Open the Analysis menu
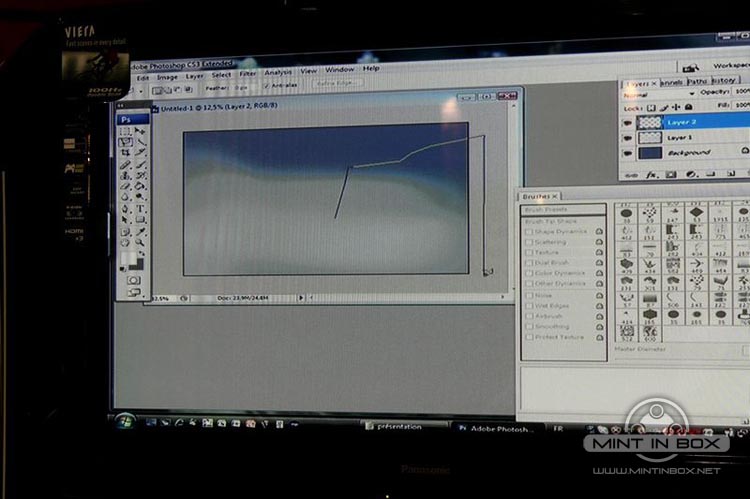750x499 pixels. pos(278,72)
